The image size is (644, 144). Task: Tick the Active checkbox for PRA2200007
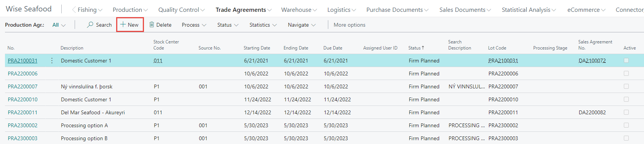tap(626, 86)
